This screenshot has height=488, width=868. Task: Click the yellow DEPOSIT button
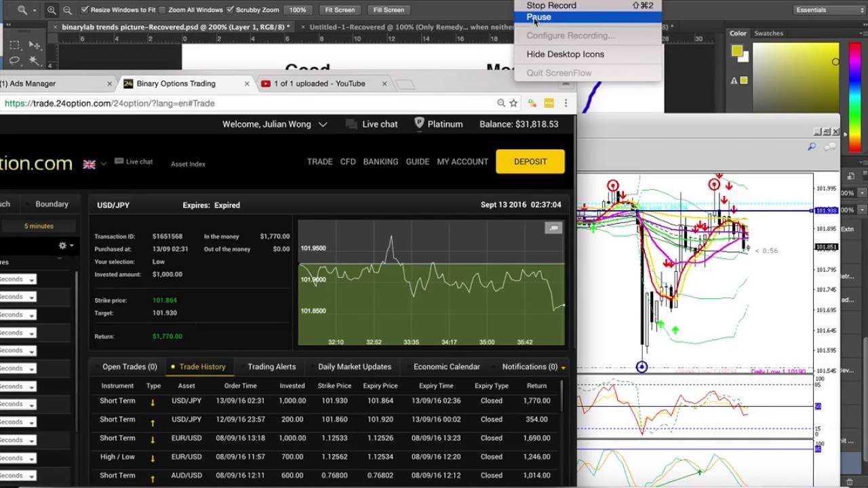(530, 161)
